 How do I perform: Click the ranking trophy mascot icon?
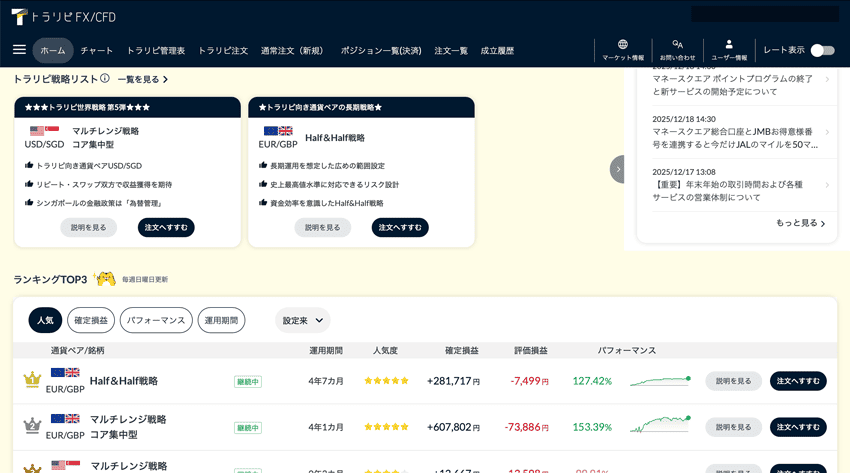click(105, 278)
